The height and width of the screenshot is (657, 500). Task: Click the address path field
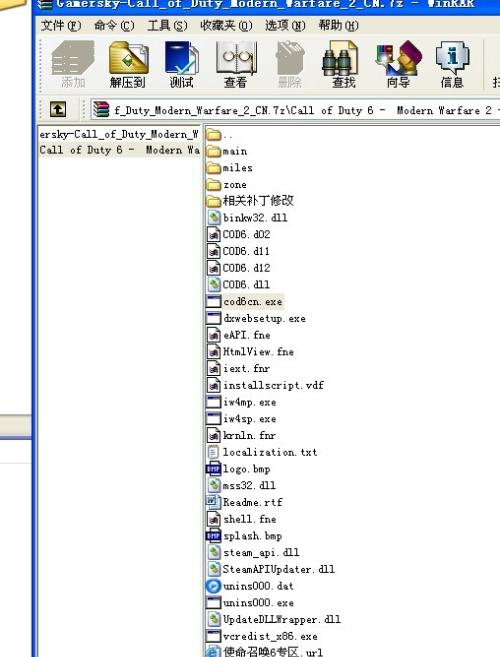(x=295, y=110)
